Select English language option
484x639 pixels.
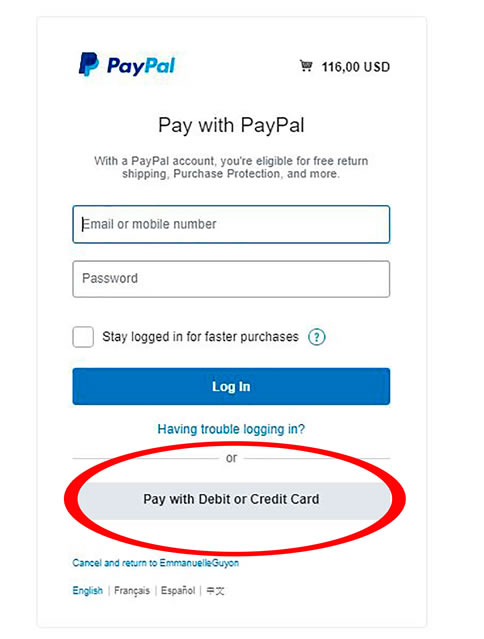(88, 591)
